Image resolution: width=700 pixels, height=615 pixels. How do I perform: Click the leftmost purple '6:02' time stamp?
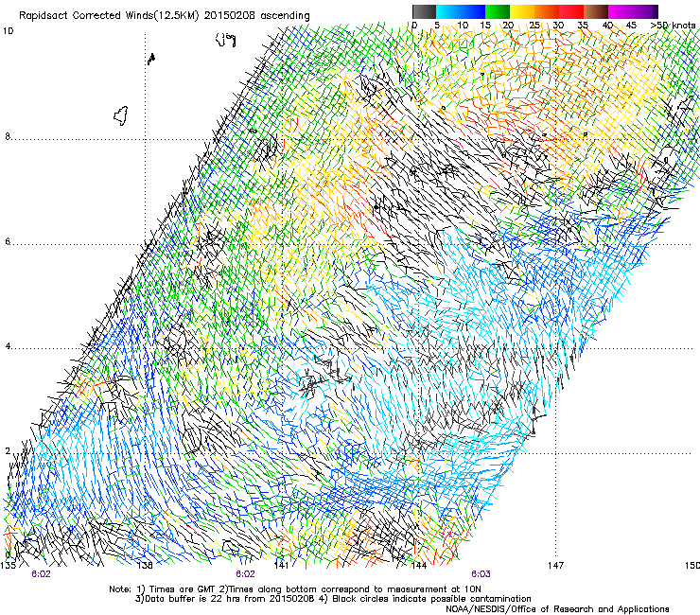coord(41,574)
